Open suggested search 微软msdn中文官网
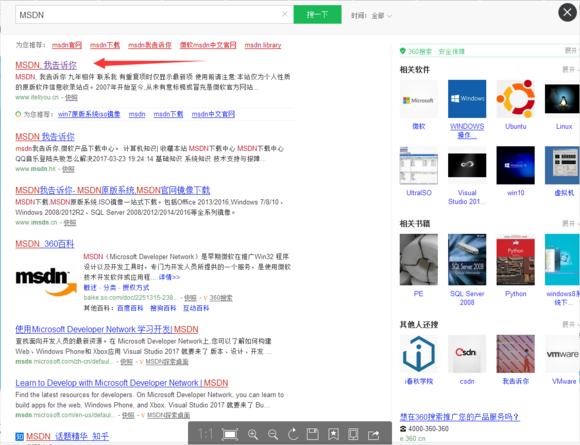 pos(208,45)
